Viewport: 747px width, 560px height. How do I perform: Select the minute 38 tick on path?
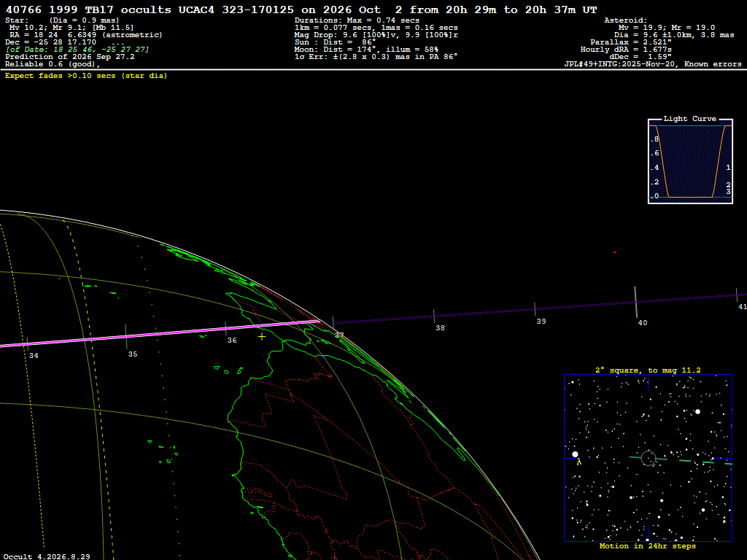[434, 316]
